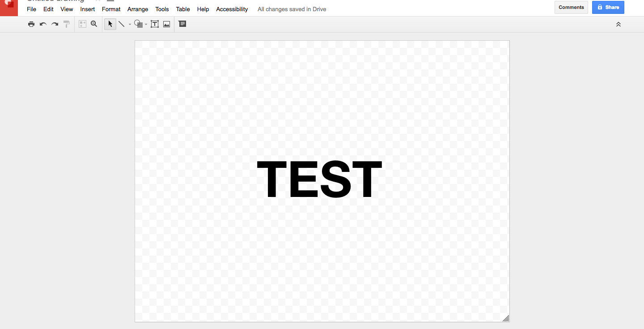Activate the Zoom magnifier tool
Viewport: 644px width, 329px height.
click(x=94, y=24)
